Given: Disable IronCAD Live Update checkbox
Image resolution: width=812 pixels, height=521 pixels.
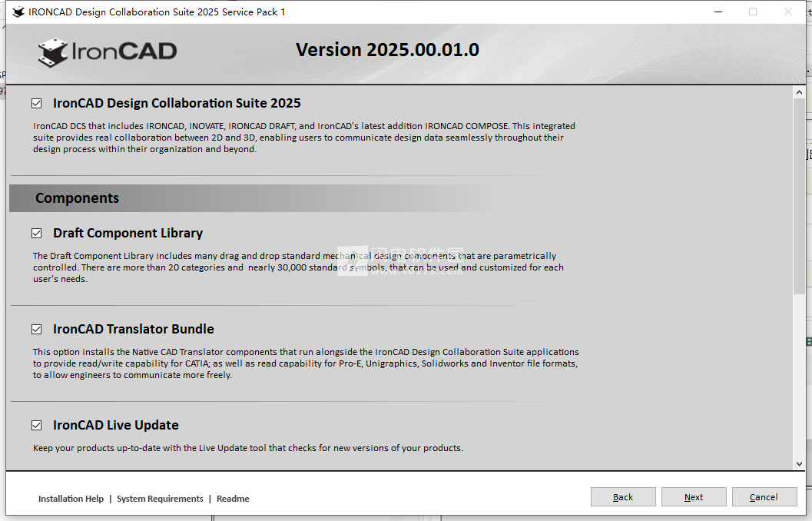Looking at the screenshot, I should [x=36, y=425].
